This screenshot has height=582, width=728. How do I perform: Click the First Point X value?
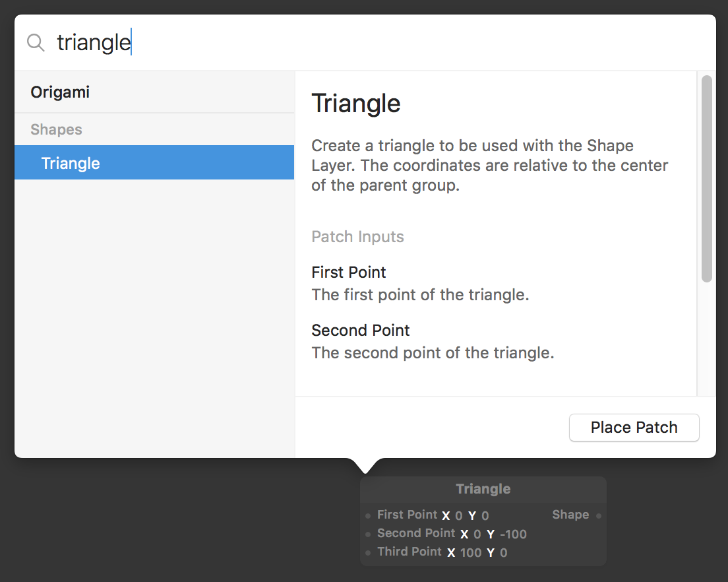click(459, 516)
